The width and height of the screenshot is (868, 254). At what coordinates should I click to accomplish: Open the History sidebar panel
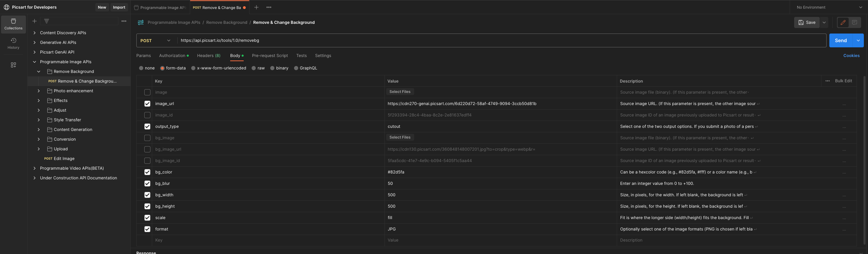click(x=13, y=44)
